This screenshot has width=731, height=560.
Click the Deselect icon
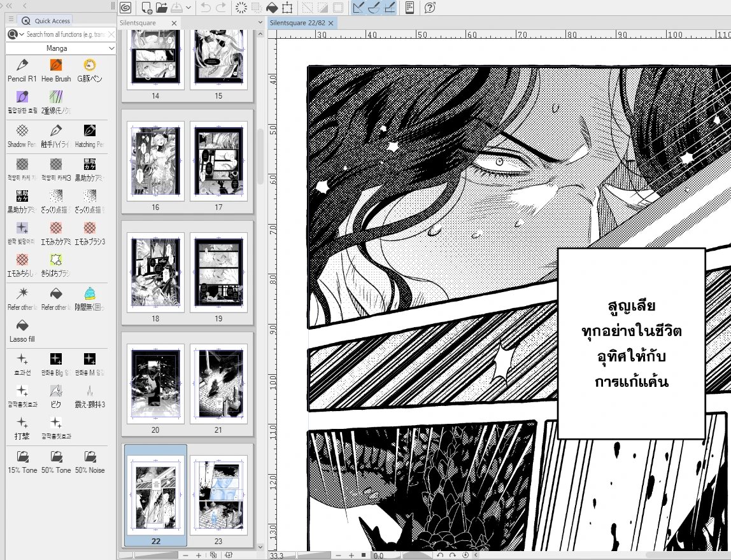pyautogui.click(x=307, y=8)
